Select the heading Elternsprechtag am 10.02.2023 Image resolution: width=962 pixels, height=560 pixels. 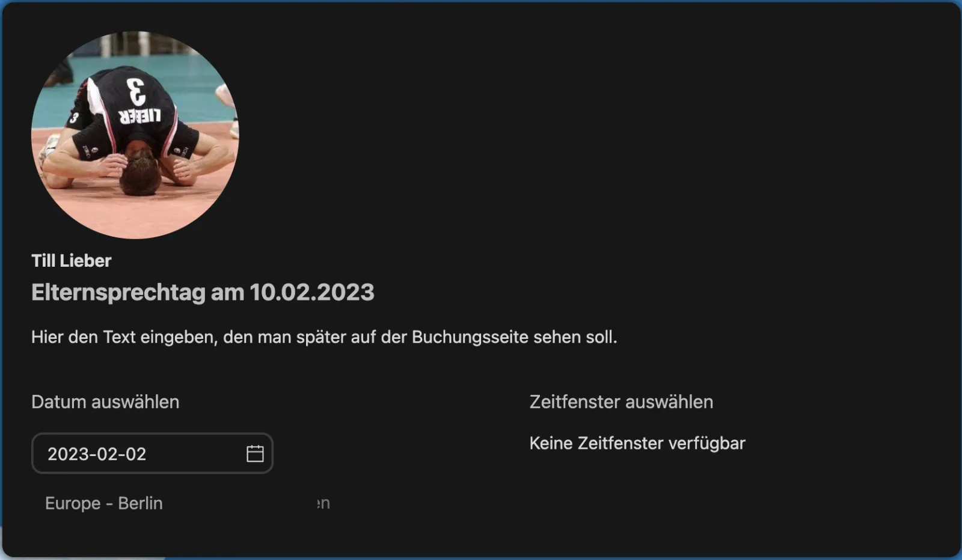pyautogui.click(x=202, y=293)
